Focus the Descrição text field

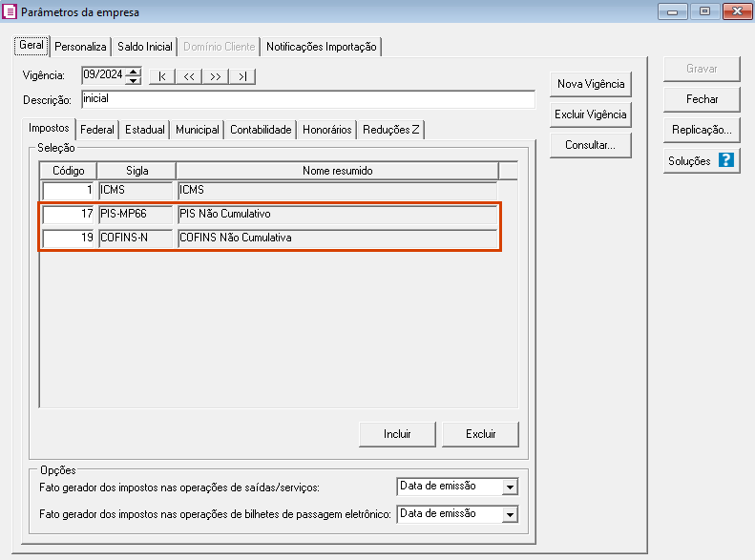tap(308, 99)
